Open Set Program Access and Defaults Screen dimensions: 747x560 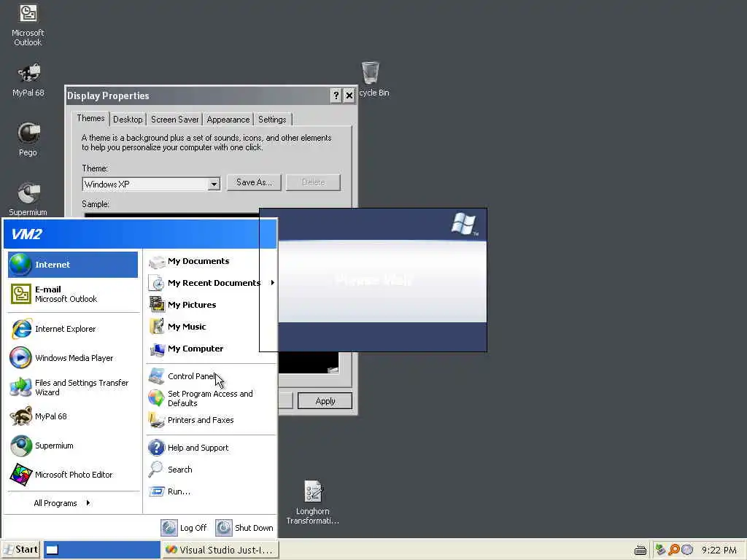(211, 398)
